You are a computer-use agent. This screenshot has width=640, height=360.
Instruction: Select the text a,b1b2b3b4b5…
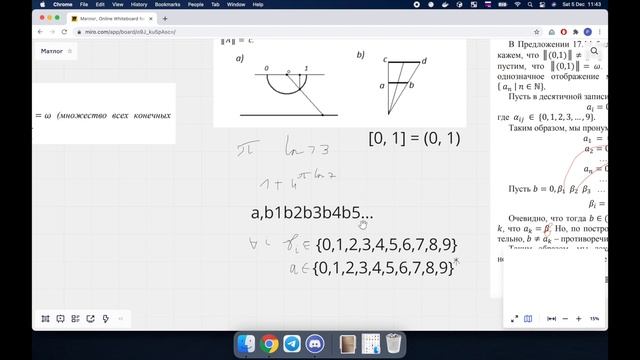click(312, 213)
